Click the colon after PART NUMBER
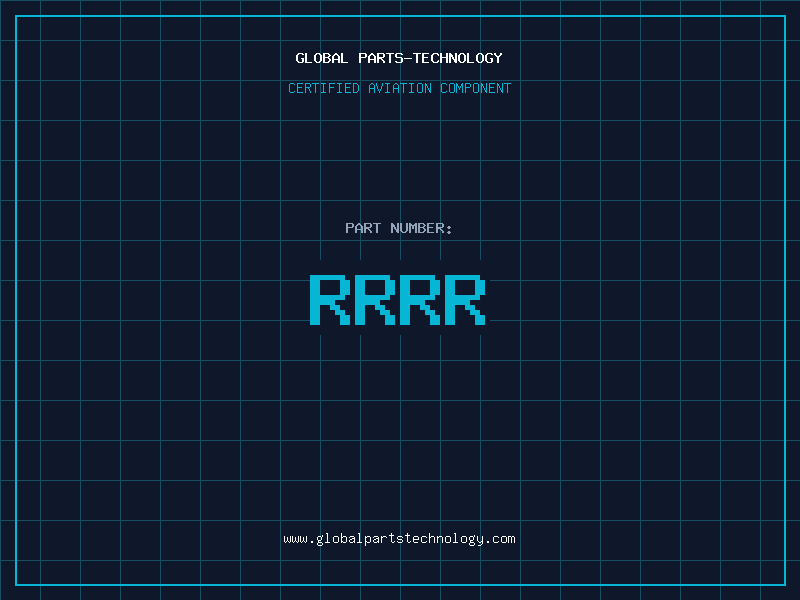The width and height of the screenshot is (800, 600). click(449, 228)
